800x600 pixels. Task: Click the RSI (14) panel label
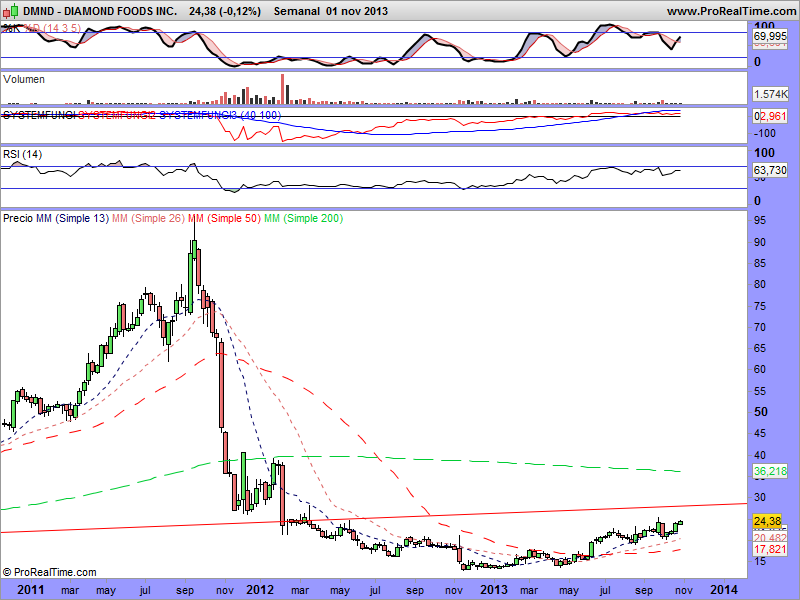click(22, 154)
